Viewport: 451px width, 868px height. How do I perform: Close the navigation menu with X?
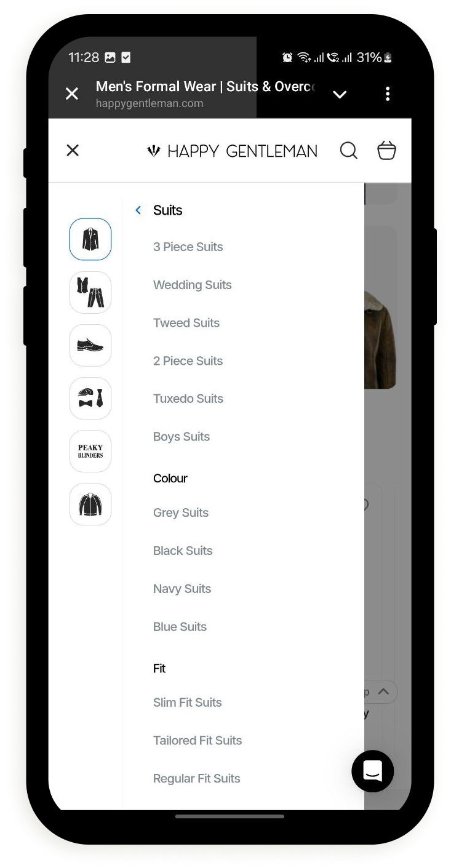tap(73, 150)
